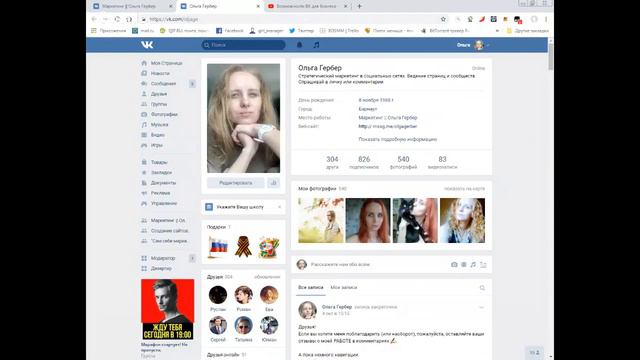Image resolution: width=640 pixels, height=360 pixels.
Task: Open the 83 видеозаписи counter
Action: [442, 162]
